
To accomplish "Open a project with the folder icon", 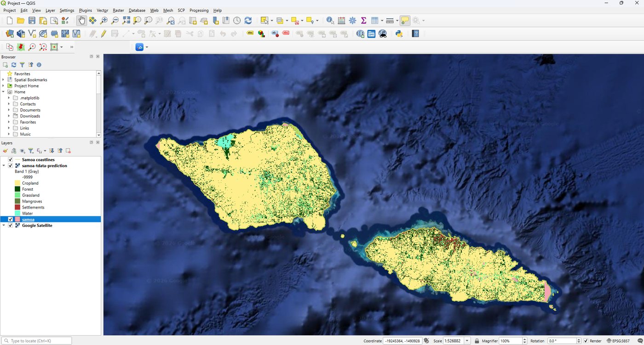I will (x=21, y=20).
